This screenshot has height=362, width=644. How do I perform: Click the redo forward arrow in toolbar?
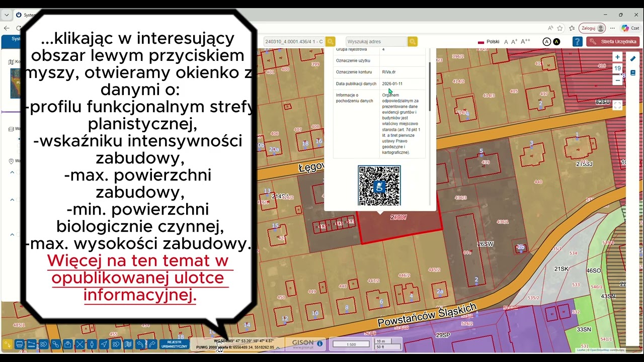pyautogui.click(x=152, y=344)
